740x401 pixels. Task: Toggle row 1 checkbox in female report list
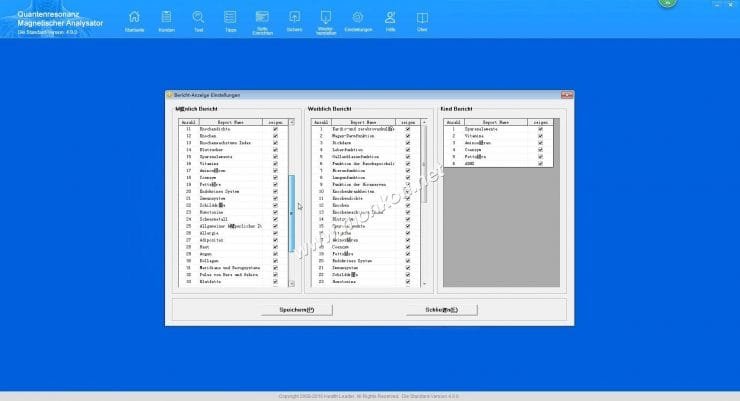408,129
